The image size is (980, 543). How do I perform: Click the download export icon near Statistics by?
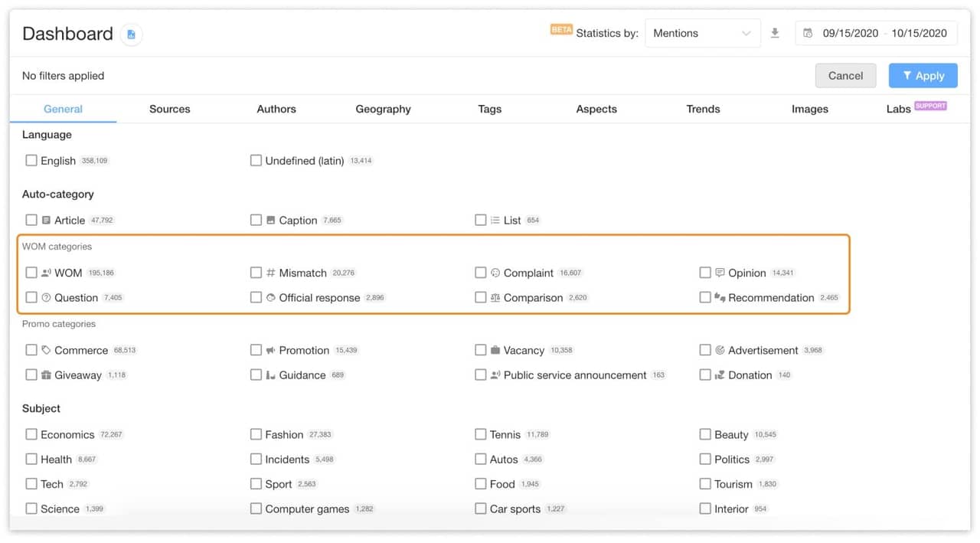775,33
